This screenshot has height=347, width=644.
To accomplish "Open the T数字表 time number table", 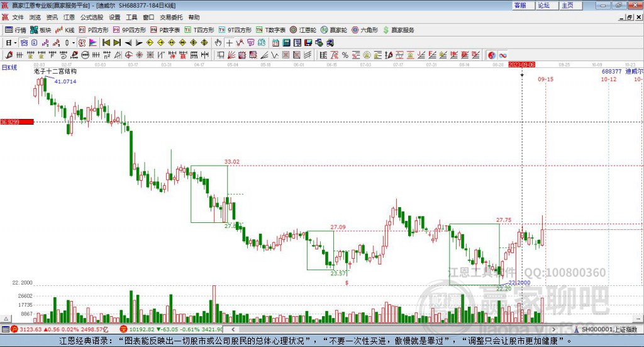I will (270, 30).
